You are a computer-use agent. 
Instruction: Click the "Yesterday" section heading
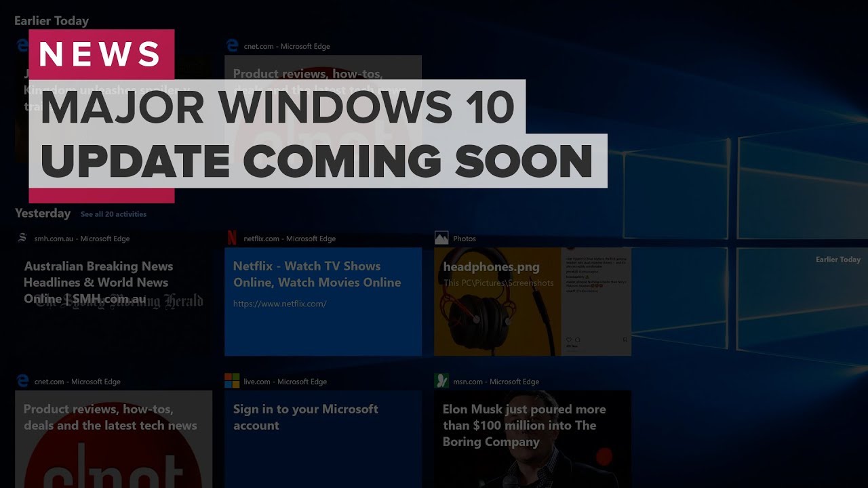[43, 213]
